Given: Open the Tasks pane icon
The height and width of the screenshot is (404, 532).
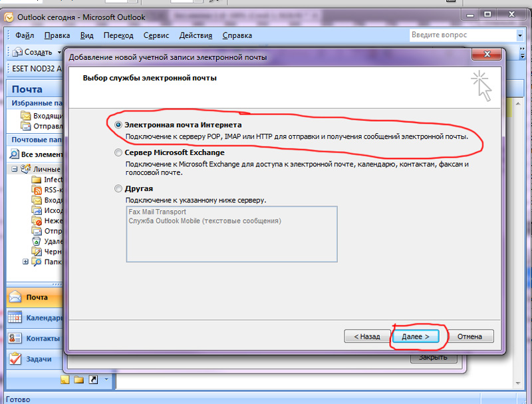Looking at the screenshot, I should 15,359.
